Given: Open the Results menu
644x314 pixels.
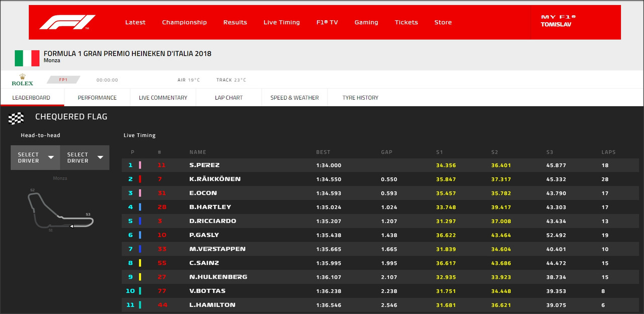Looking at the screenshot, I should (235, 22).
